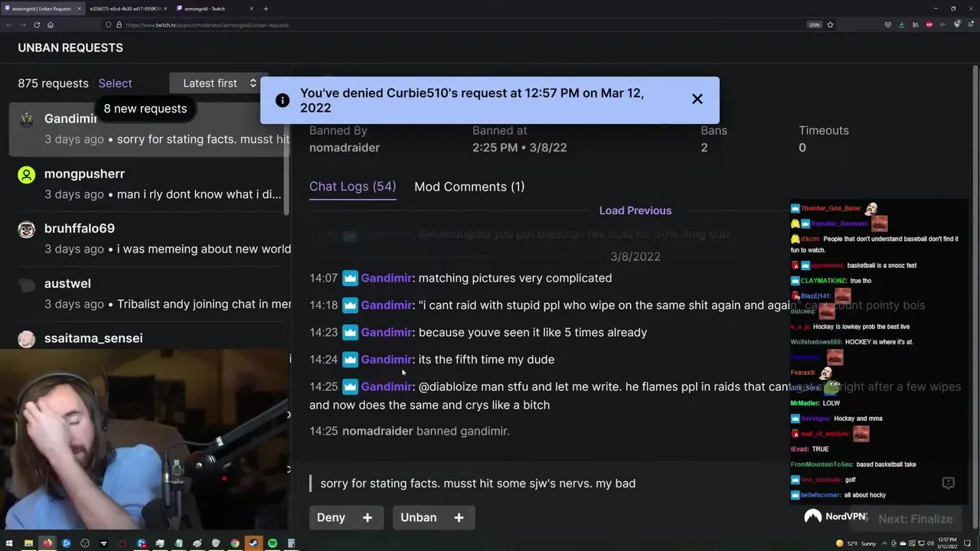Open Gandimir's unban request in the list
This screenshot has width=980, height=551.
pyautogui.click(x=149, y=129)
